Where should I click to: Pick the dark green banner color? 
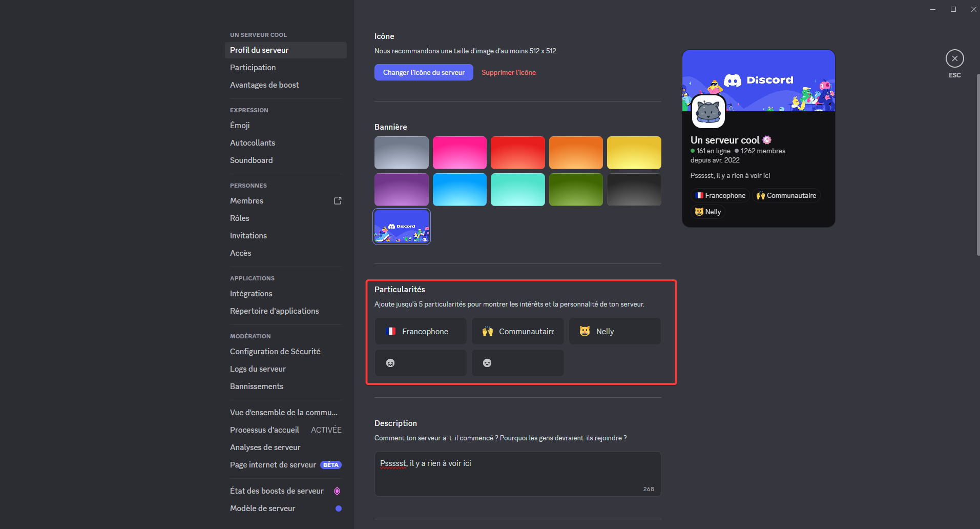coord(576,190)
